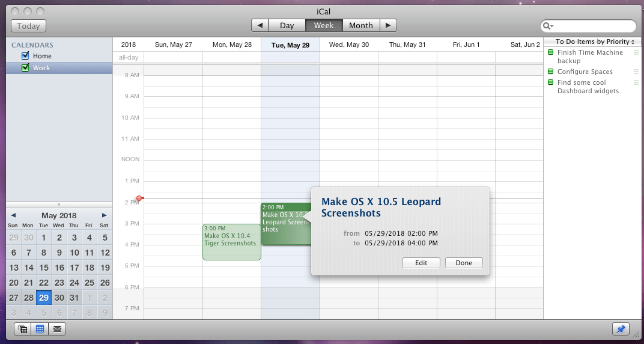Open priority menu for Configure Spaces

point(637,72)
